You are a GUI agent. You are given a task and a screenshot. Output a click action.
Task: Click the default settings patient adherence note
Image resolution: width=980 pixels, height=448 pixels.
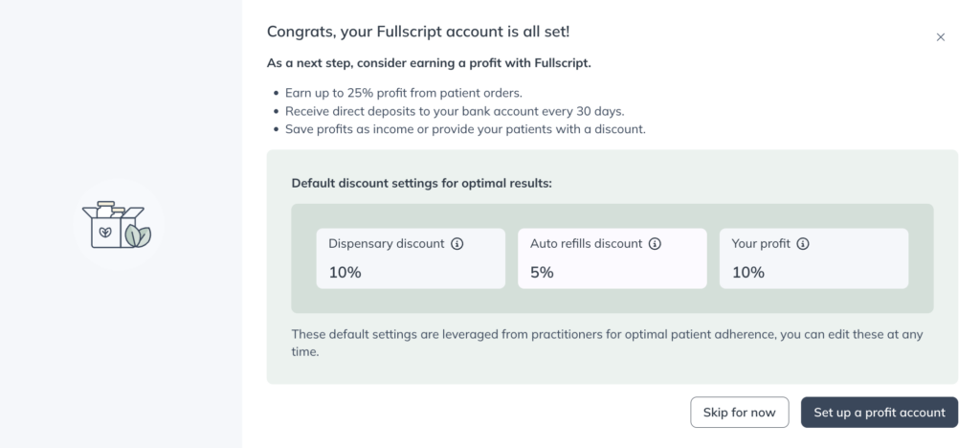(x=607, y=343)
